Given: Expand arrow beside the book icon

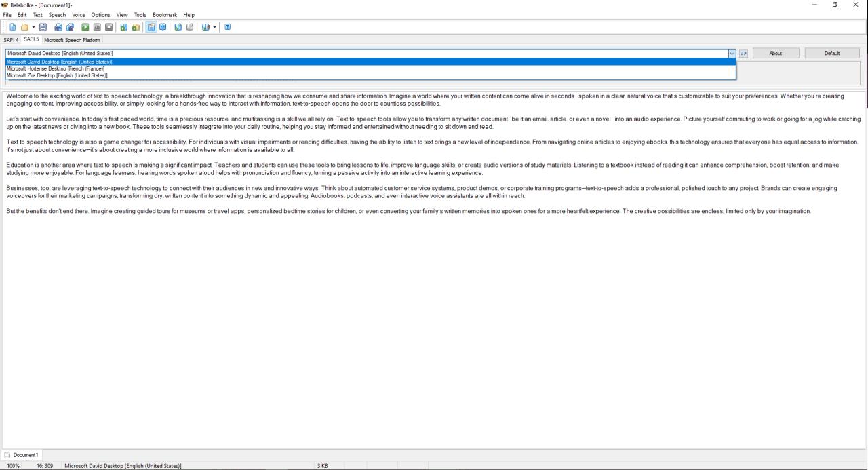Looking at the screenshot, I should [x=215, y=27].
